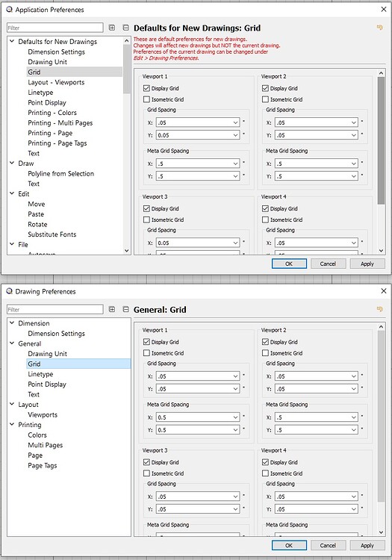Select Viewports under Layout in Drawing Preferences
This screenshot has width=392, height=560.
(x=43, y=414)
